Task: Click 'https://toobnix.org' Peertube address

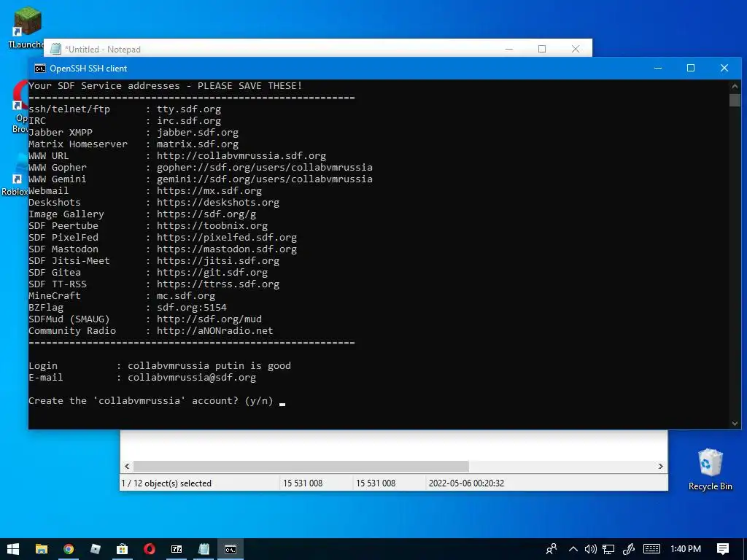Action: click(212, 226)
